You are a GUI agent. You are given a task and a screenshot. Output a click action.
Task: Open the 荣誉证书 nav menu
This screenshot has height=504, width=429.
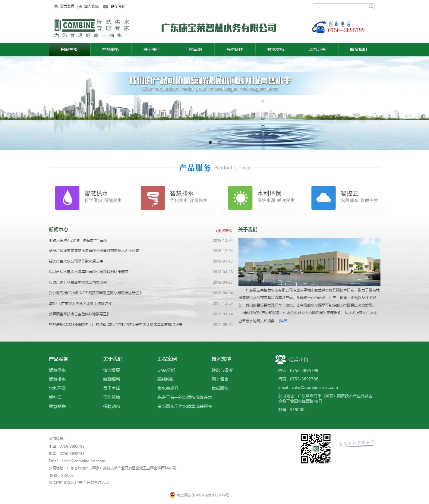(x=317, y=49)
